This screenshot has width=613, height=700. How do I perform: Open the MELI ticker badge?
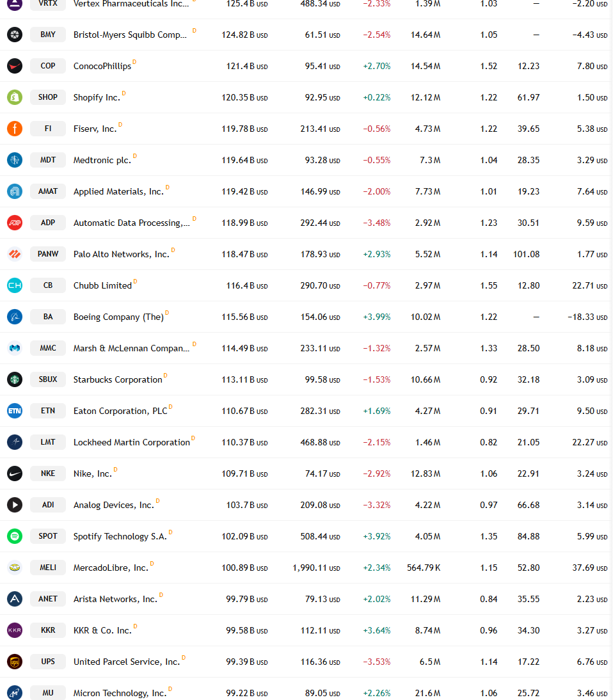[x=48, y=568]
